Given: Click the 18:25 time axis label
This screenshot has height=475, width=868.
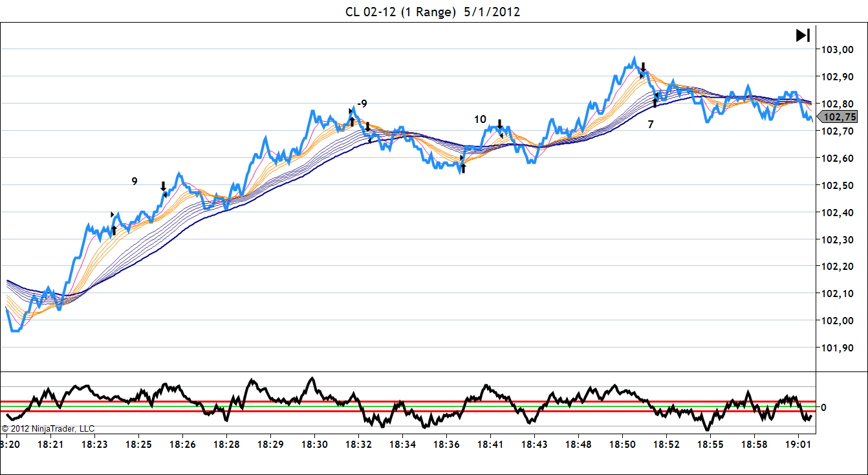Looking at the screenshot, I should click(x=138, y=445).
